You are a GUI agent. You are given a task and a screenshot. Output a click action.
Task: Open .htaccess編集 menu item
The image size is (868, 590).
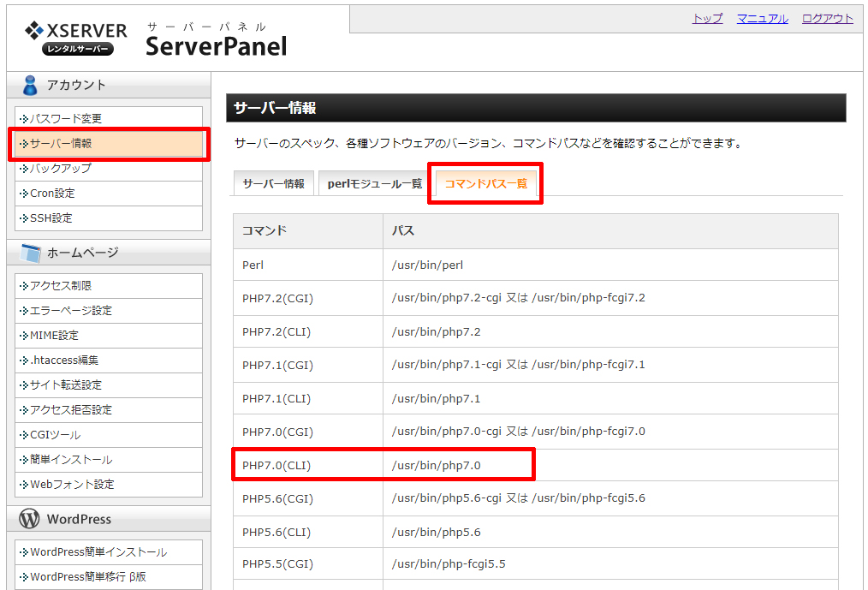click(x=64, y=361)
